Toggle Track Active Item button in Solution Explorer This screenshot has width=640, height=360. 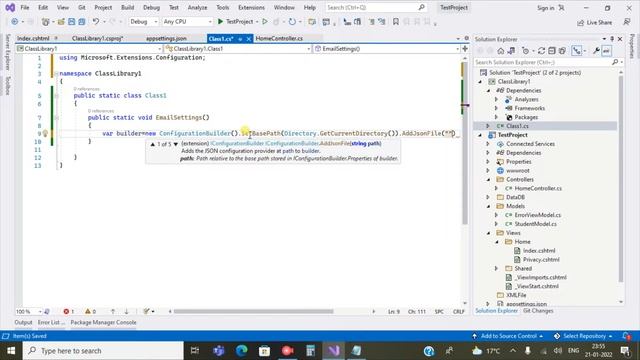tap(576, 51)
